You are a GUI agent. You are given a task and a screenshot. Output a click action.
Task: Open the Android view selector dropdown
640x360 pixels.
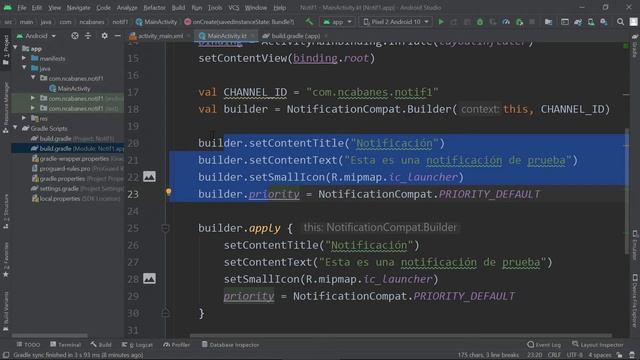pos(36,36)
